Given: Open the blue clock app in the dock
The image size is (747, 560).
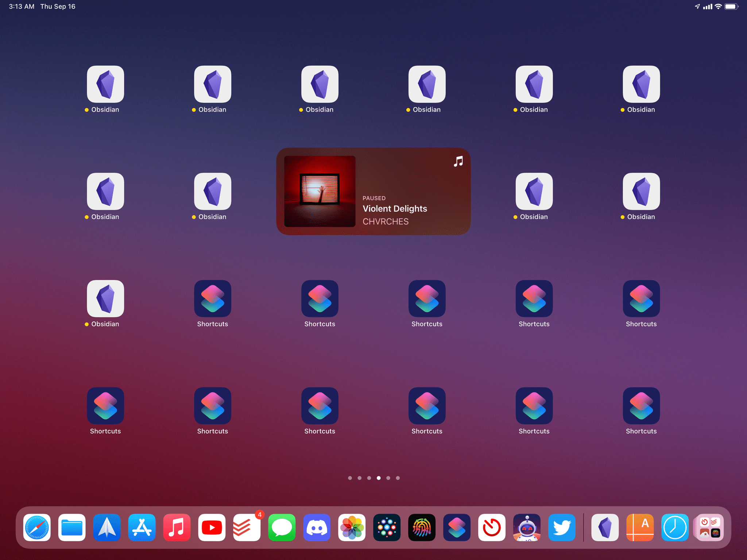Looking at the screenshot, I should pos(675,527).
